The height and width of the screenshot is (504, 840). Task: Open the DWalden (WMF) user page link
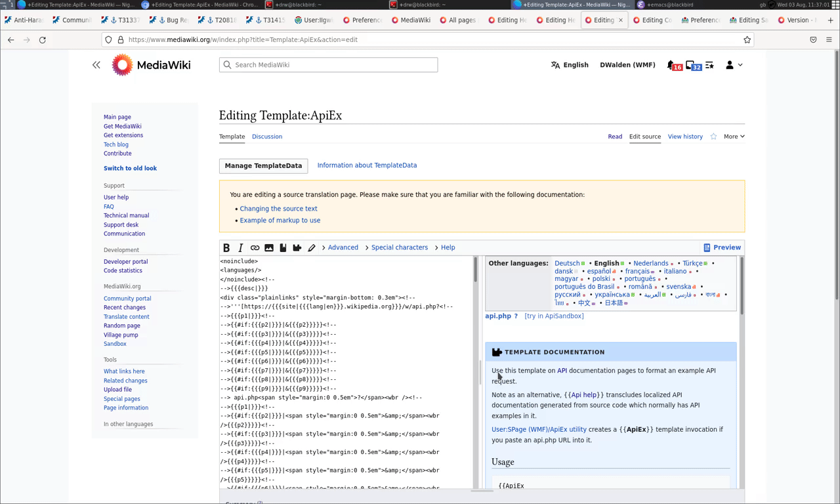click(x=627, y=65)
